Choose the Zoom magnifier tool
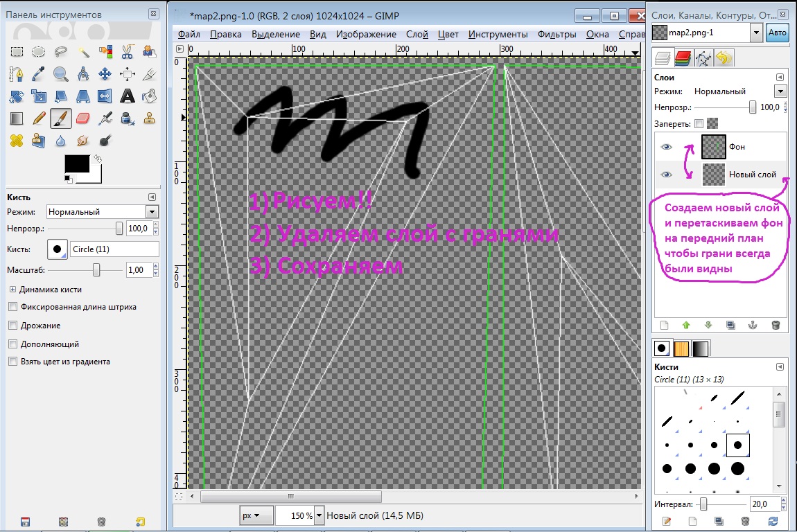Viewport: 797px width, 532px height. [x=61, y=74]
